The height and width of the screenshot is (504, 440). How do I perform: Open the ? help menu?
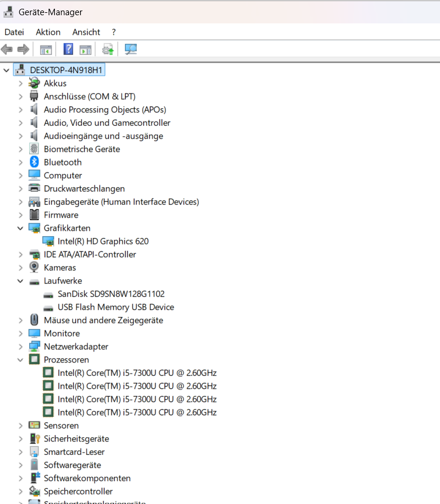(114, 32)
